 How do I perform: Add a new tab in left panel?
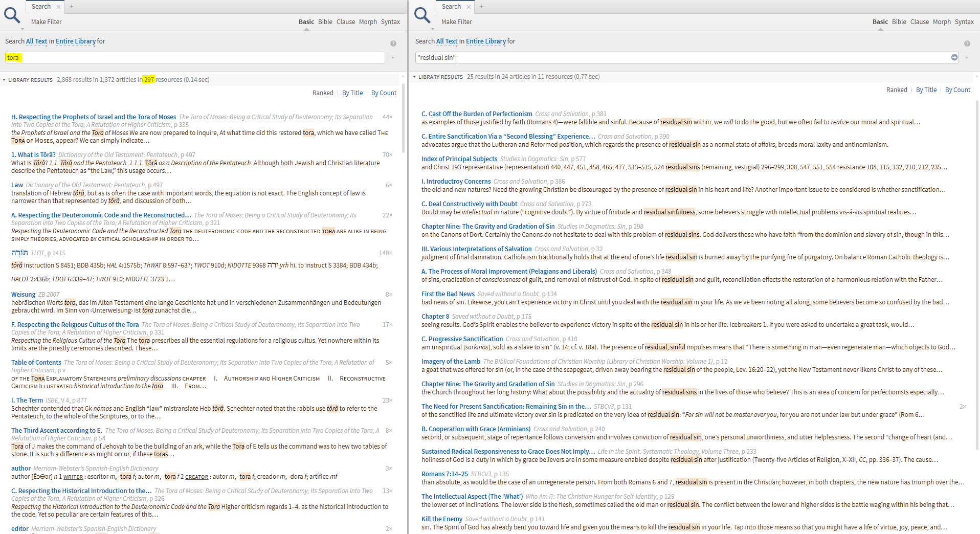(71, 7)
